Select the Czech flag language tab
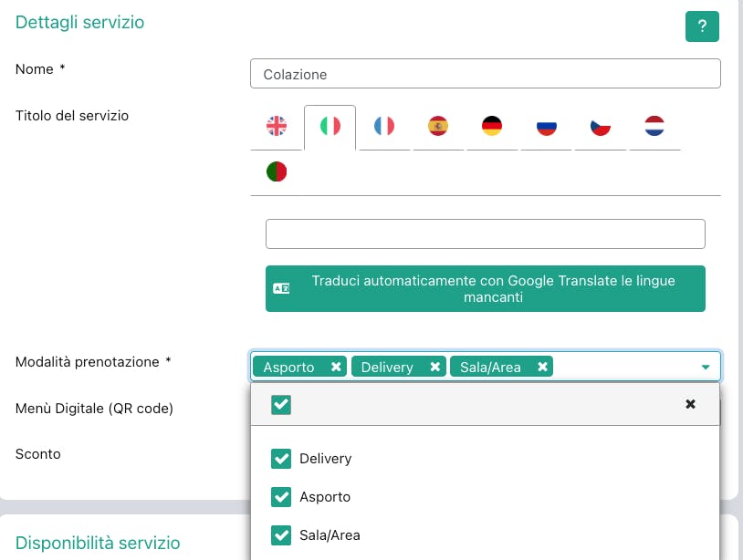 pos(601,126)
